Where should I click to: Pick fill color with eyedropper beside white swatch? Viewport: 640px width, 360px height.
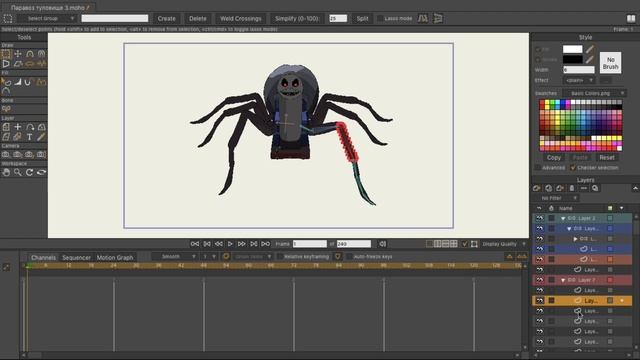click(x=590, y=49)
